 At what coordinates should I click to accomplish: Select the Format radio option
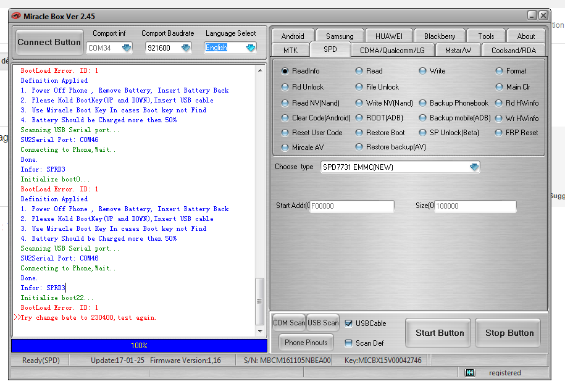coord(499,71)
